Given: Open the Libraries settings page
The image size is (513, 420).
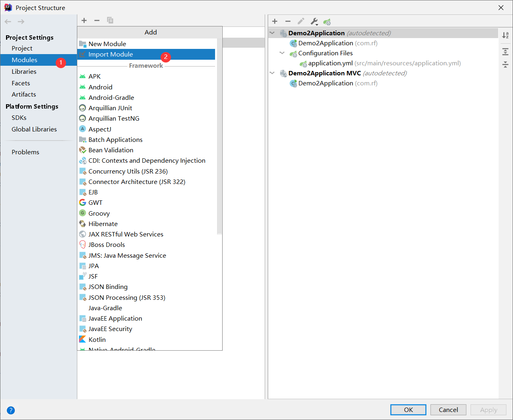Looking at the screenshot, I should [38, 71].
